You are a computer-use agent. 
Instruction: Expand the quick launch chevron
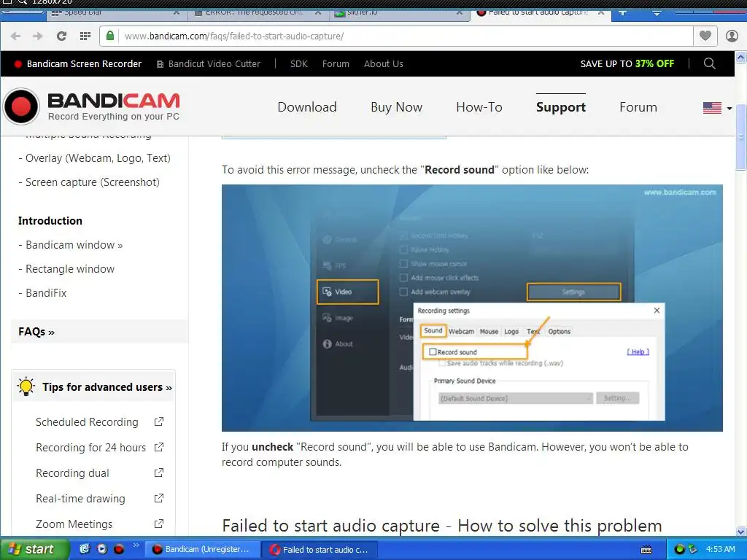136,545
